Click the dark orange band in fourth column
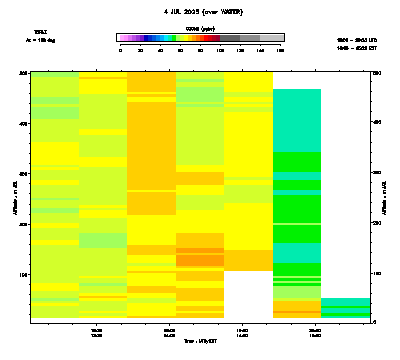400x360 pixels. [x=200, y=260]
